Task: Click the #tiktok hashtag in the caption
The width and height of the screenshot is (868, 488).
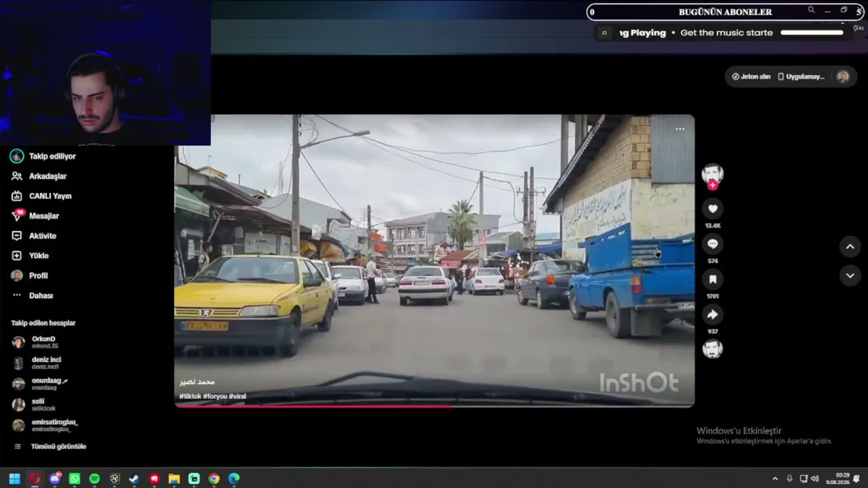Action: coord(191,396)
